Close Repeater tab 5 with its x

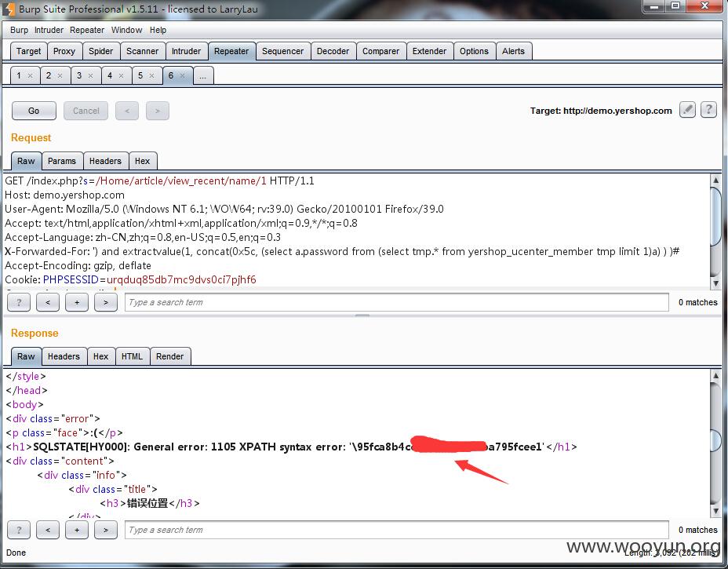pos(152,75)
